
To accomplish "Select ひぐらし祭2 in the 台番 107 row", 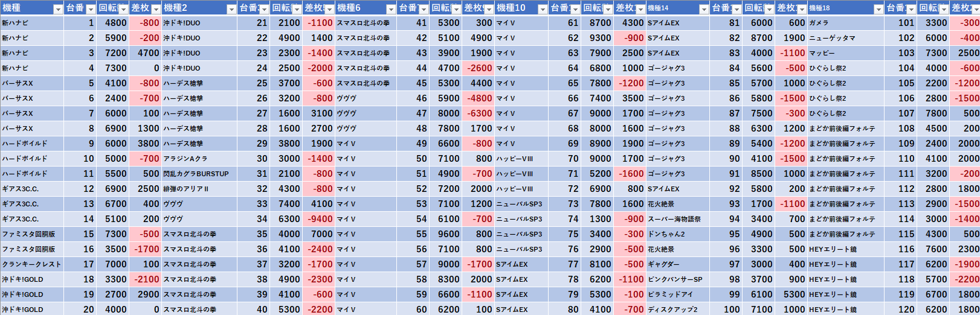I will pos(846,113).
